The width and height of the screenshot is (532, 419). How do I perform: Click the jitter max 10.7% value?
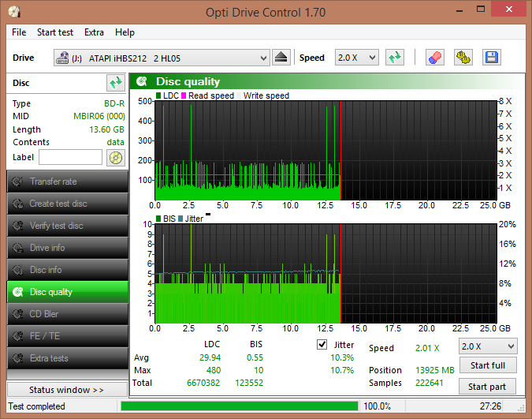click(x=342, y=370)
